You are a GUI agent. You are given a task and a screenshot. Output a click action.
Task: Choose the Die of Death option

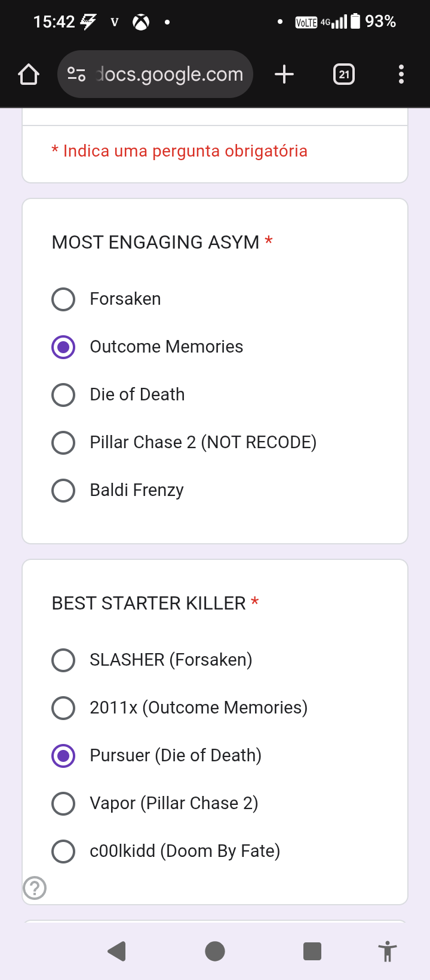pos(63,395)
